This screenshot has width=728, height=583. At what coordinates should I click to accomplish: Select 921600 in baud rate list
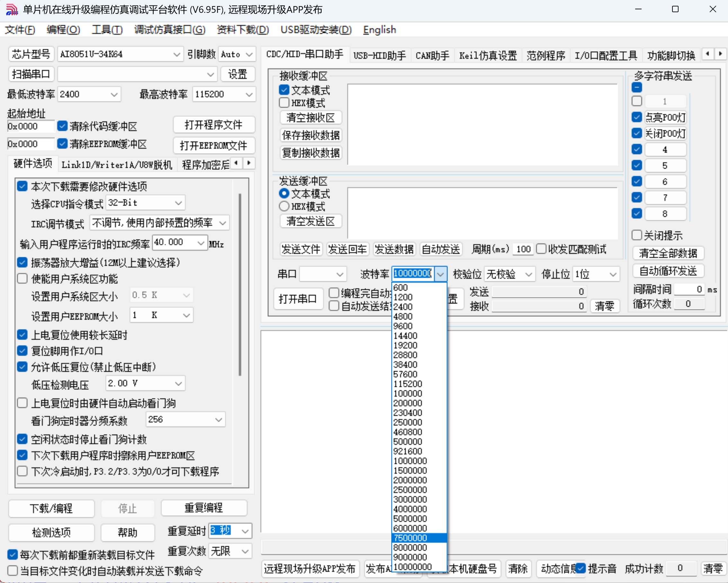coord(419,451)
